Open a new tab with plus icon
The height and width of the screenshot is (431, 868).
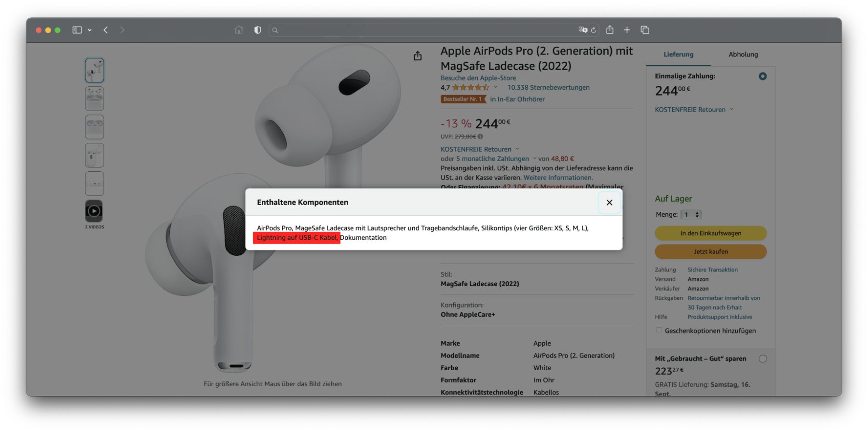(x=627, y=30)
